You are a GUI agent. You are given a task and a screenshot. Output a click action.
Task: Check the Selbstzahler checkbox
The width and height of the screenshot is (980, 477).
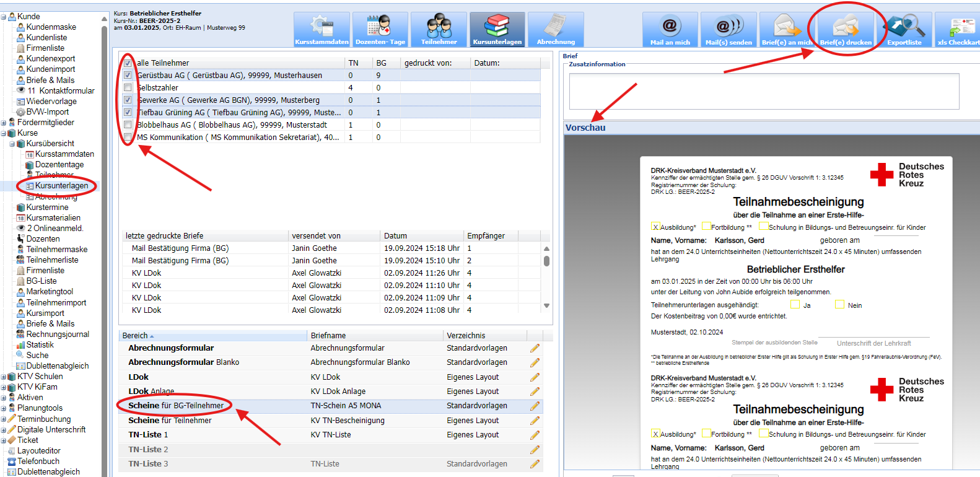(x=128, y=88)
